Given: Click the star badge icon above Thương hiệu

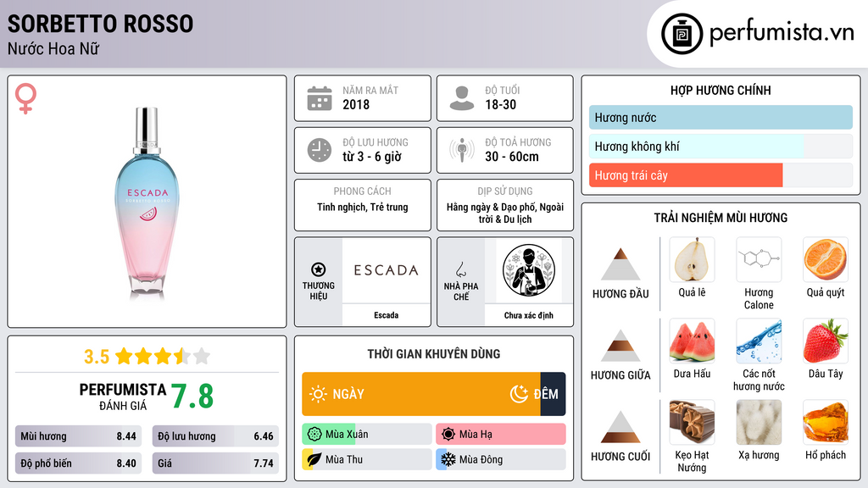Looking at the screenshot, I should point(319,269).
